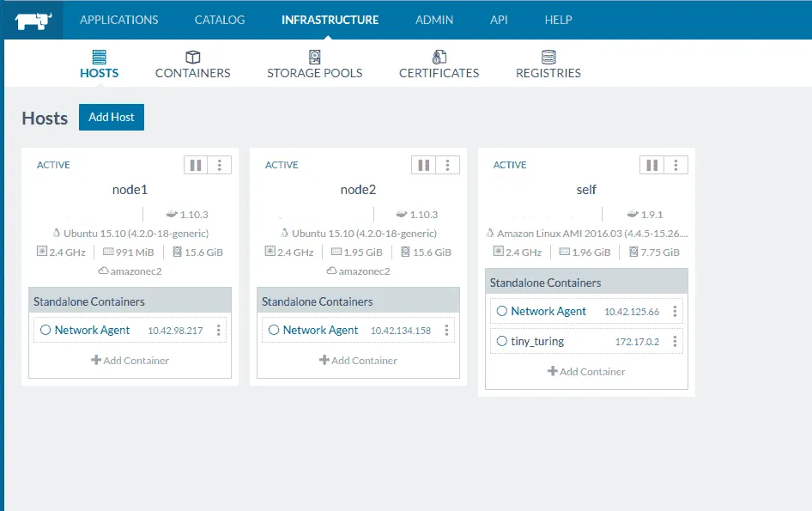Click the state circle beside tiny_turing
Screen dimensions: 812x511
pyautogui.click(x=502, y=341)
